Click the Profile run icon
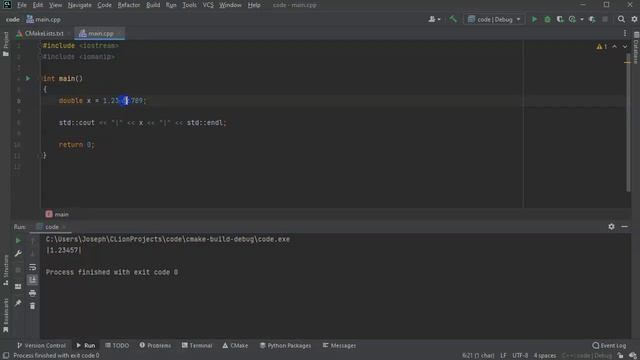This screenshot has width=640, height=360. [572, 19]
